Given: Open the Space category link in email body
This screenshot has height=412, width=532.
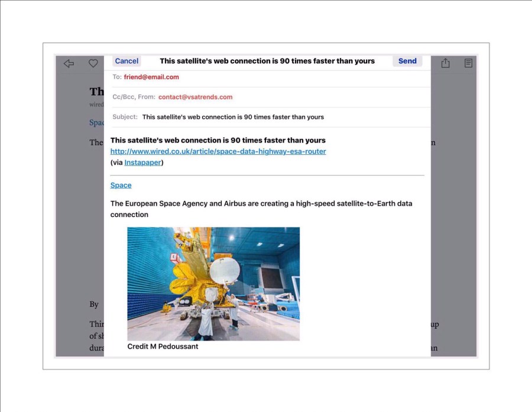Looking at the screenshot, I should pyautogui.click(x=121, y=185).
